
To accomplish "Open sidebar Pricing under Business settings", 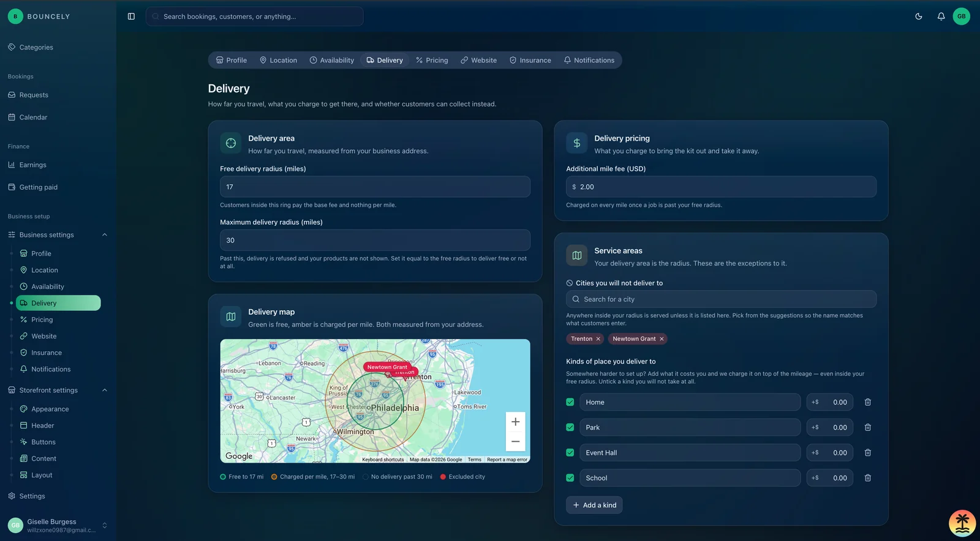I will pos(42,319).
